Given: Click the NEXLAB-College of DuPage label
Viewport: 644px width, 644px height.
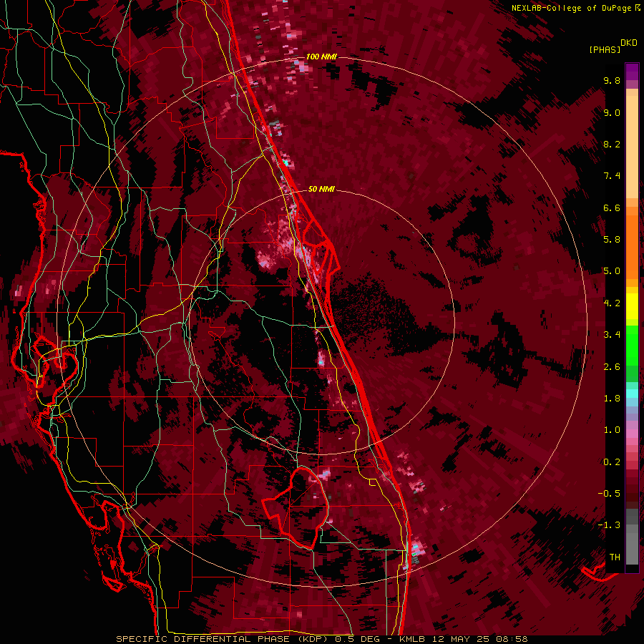Looking at the screenshot, I should [x=571, y=8].
